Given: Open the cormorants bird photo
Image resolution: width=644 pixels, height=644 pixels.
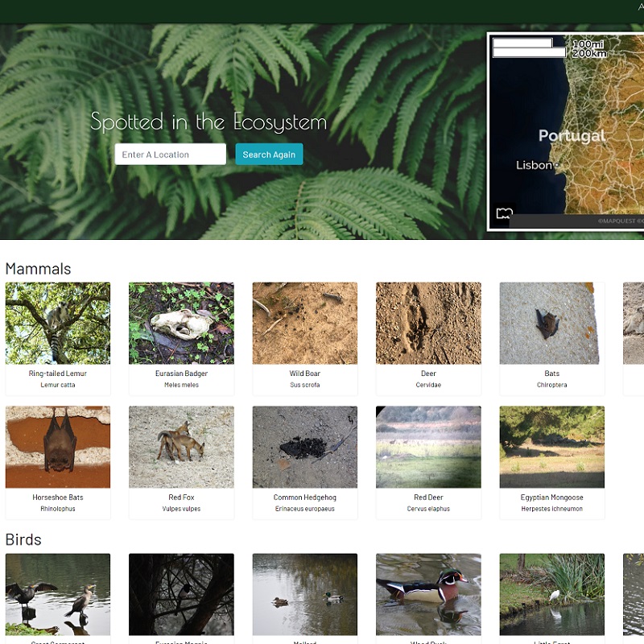Looking at the screenshot, I should coord(58,594).
